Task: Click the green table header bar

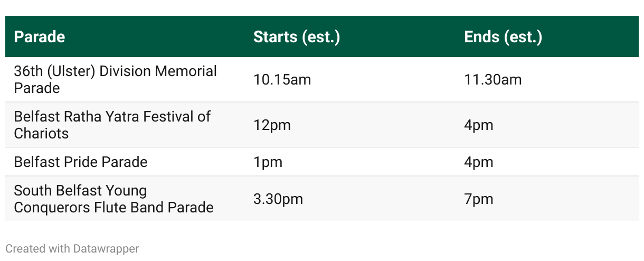Action: point(322,36)
